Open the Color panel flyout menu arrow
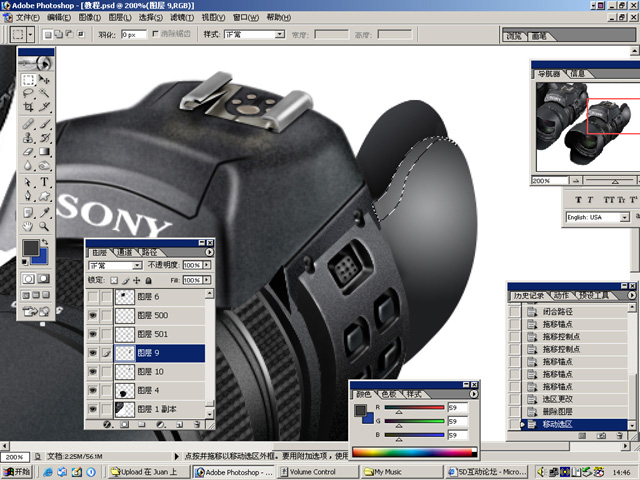Viewport: 640px width, 480px height. (473, 394)
